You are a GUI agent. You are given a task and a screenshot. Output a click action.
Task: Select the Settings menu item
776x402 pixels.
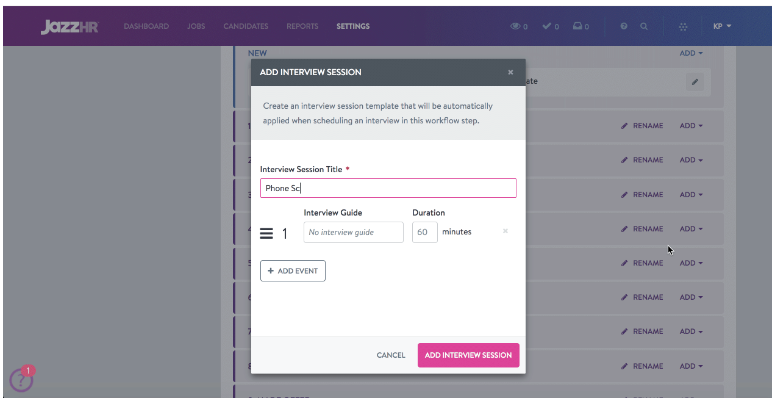coord(353,26)
